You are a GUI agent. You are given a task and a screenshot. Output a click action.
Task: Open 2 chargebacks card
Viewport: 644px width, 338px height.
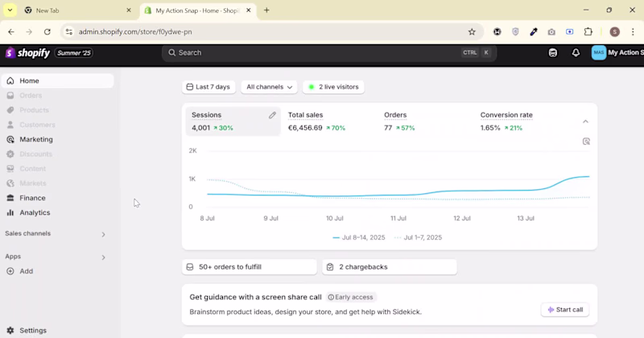(390, 267)
